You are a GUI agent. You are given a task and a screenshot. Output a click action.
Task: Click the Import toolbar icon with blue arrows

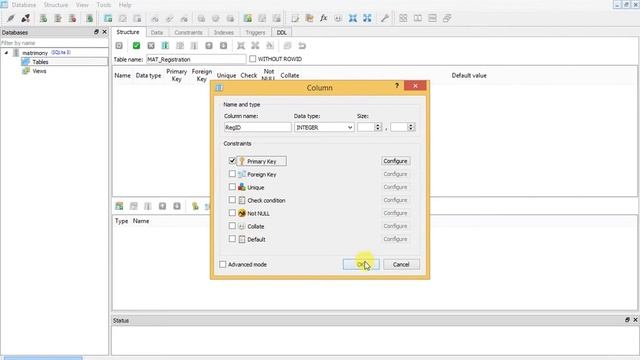(353, 18)
